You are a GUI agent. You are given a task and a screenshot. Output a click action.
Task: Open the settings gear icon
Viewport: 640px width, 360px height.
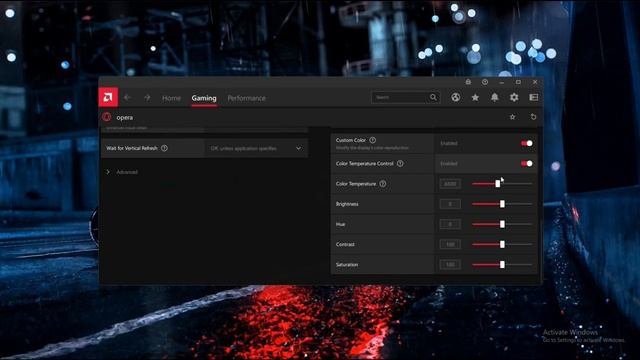[514, 97]
